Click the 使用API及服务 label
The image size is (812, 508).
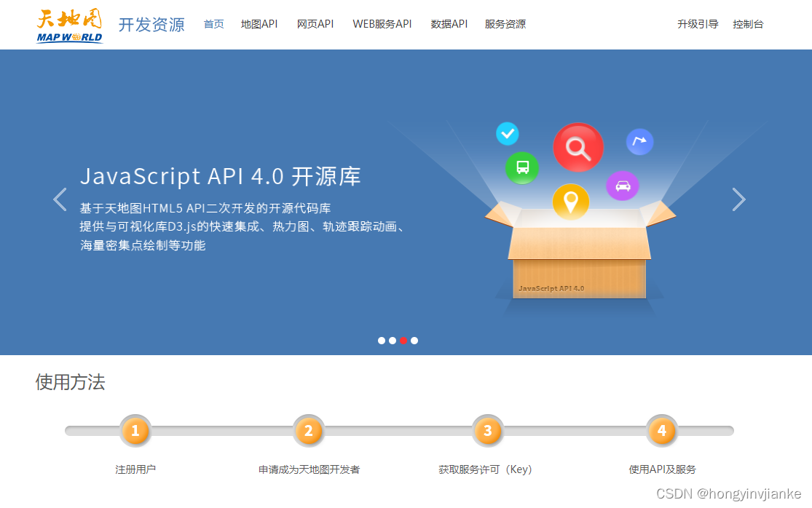pyautogui.click(x=662, y=469)
